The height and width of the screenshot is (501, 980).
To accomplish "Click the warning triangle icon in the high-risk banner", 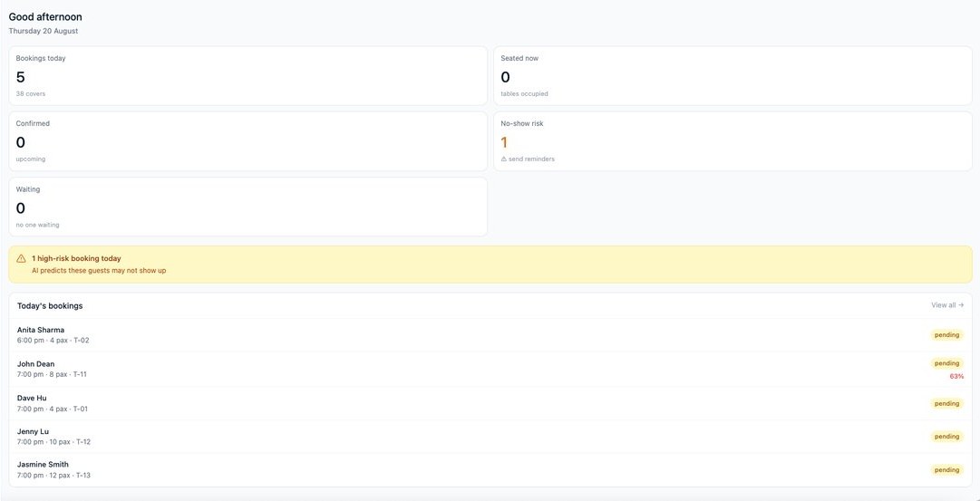I will 21,258.
